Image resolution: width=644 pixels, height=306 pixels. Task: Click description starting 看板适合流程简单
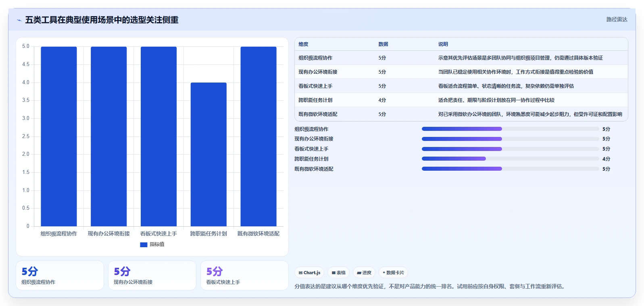pyautogui.click(x=506, y=86)
